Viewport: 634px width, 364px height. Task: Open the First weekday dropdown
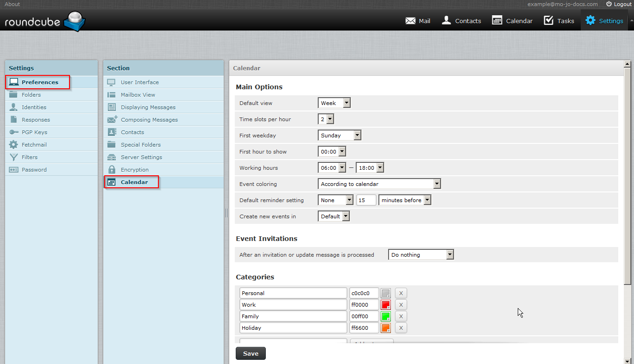pos(339,136)
